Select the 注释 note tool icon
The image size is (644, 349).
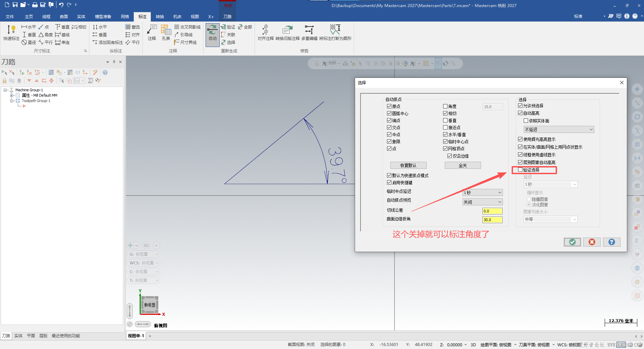pyautogui.click(x=152, y=33)
